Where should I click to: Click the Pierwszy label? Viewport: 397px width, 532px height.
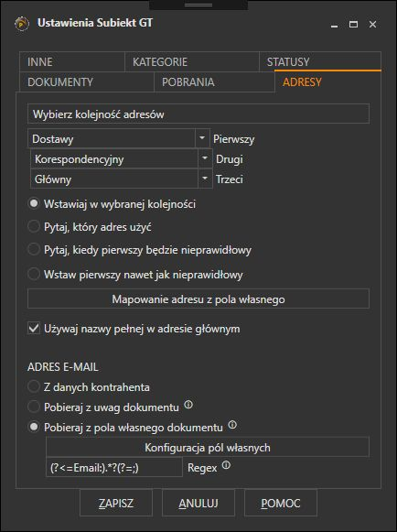(x=234, y=139)
